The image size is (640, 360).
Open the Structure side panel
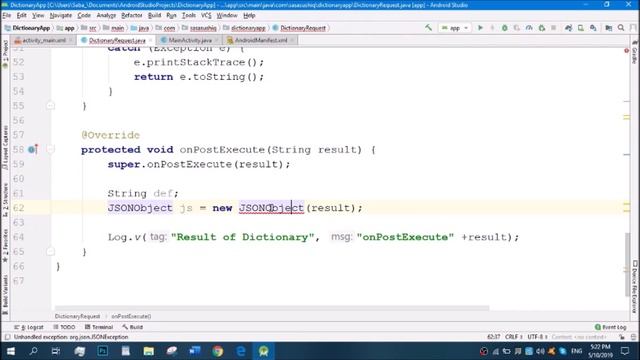coord(5,199)
